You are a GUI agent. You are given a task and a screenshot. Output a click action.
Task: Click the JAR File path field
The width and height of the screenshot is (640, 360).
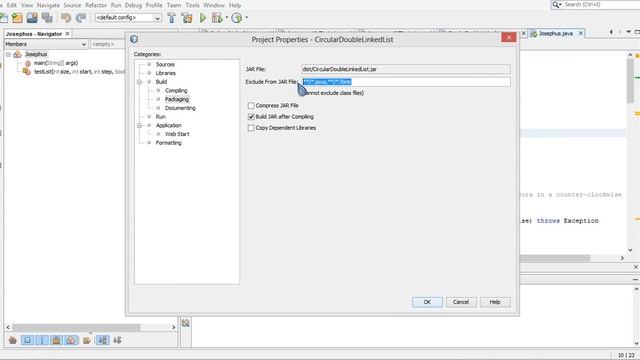pos(406,69)
